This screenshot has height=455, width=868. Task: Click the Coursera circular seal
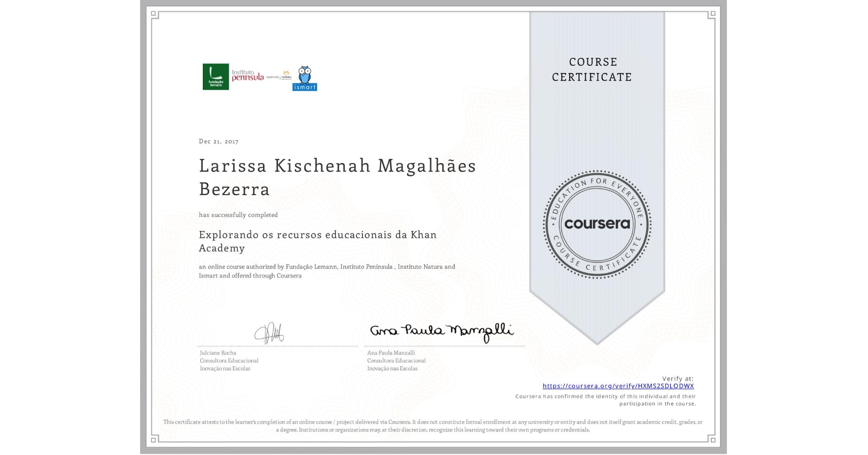(597, 225)
